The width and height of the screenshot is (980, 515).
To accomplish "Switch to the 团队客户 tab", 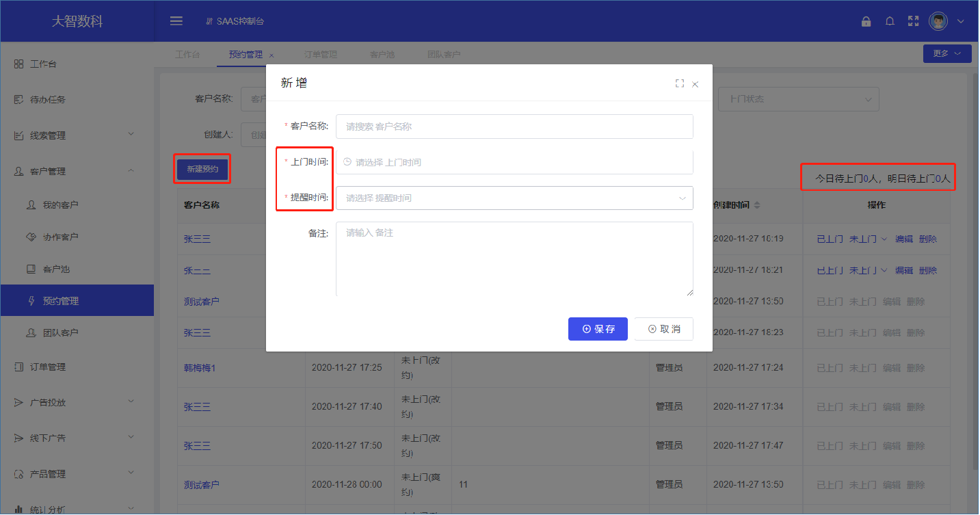I will click(x=444, y=54).
